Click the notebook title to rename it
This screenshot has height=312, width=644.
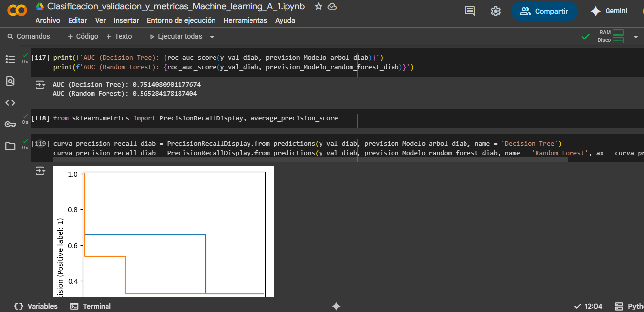coord(176,6)
